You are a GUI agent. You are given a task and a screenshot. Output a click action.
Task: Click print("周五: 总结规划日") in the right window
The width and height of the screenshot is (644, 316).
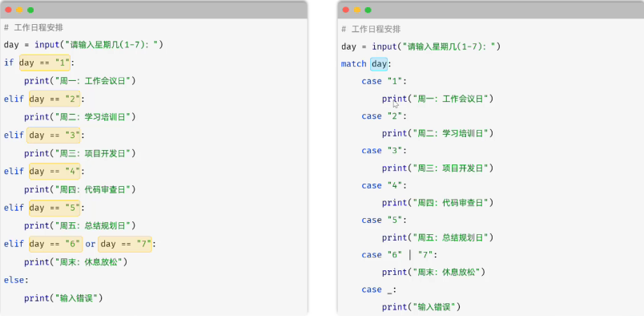coord(438,238)
